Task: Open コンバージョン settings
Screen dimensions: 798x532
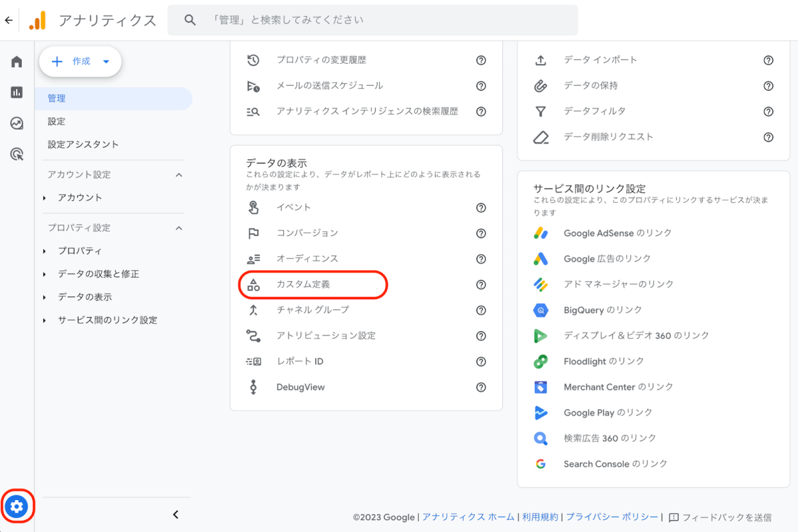Action: coord(307,233)
